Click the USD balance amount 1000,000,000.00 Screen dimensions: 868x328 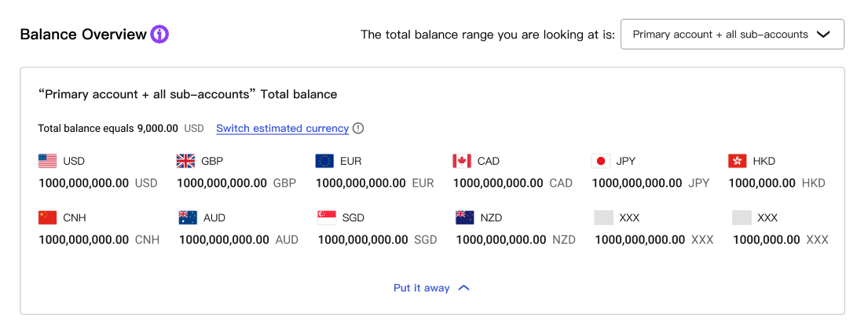(83, 183)
